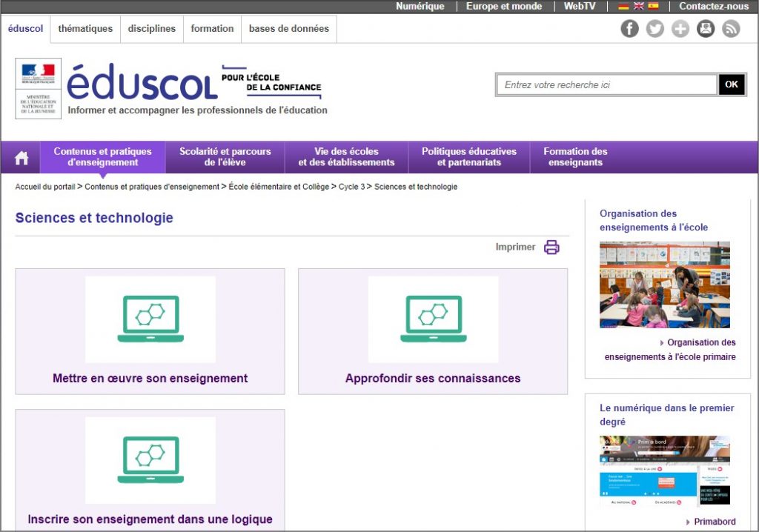Open the éduscol Facebook page
Screen dimensions: 759x532
(629, 28)
